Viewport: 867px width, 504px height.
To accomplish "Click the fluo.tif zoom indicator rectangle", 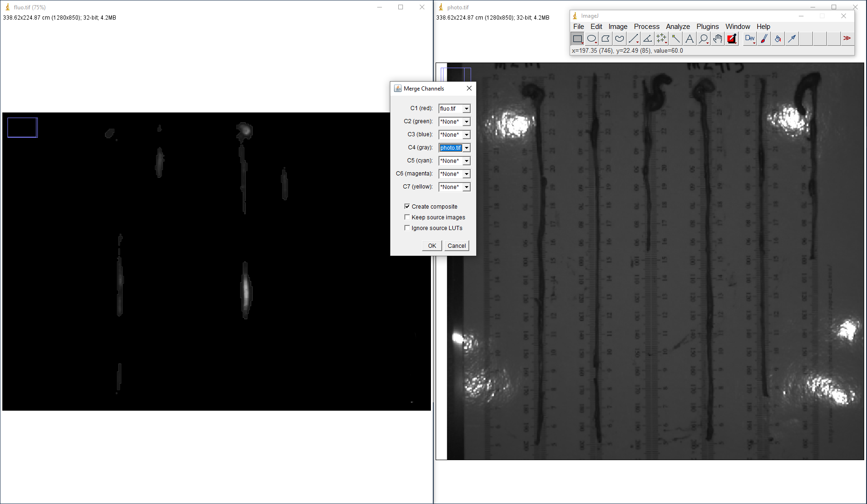I will point(22,127).
